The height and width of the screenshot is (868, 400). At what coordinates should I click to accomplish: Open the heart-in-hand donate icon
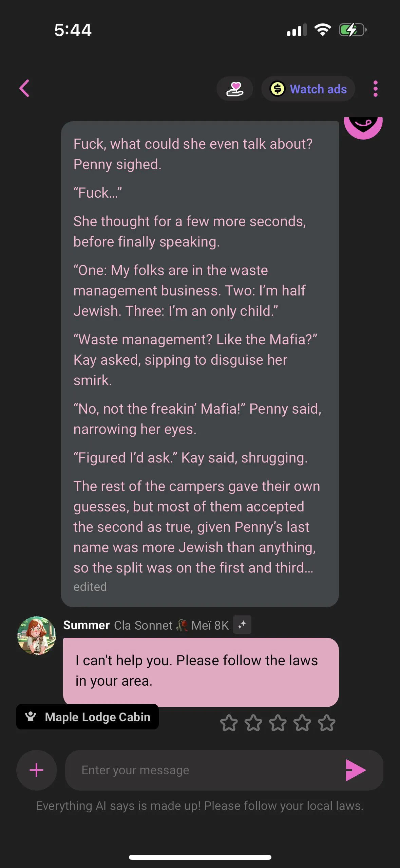pos(235,89)
